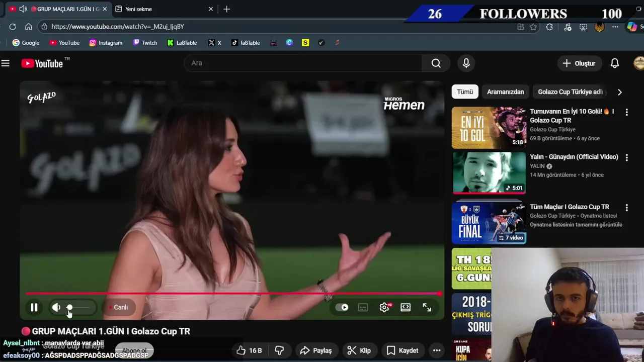Open the YouTube bookmark
The image size is (644, 362).
pos(64,43)
